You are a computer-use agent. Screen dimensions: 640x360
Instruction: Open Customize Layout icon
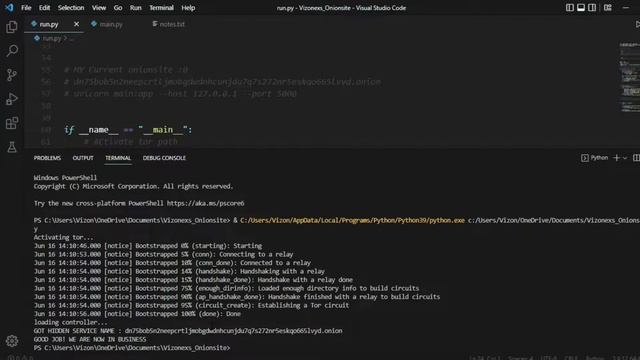tap(608, 7)
